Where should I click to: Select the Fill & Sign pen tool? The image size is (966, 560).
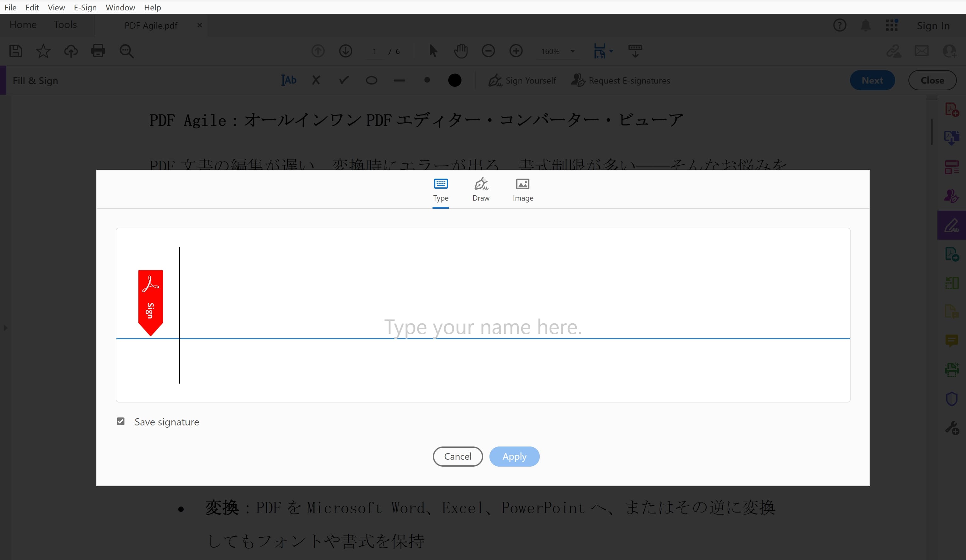(952, 225)
